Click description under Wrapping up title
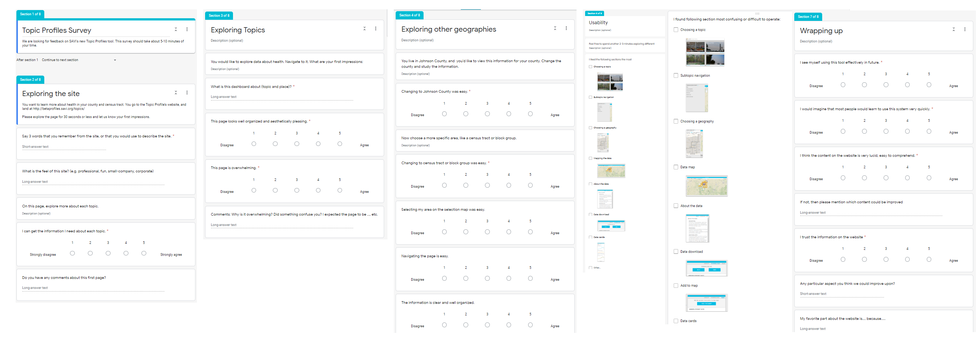Screen dimensions: 980x350 click(815, 41)
